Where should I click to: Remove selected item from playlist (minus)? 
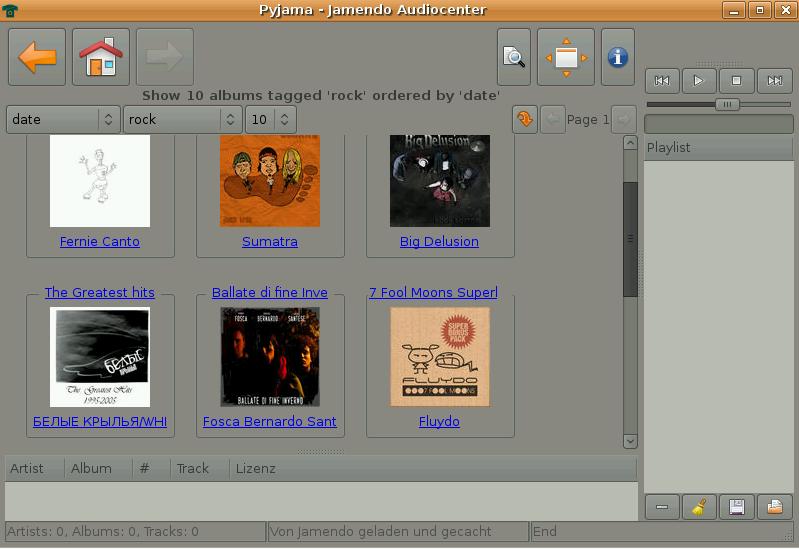662,507
